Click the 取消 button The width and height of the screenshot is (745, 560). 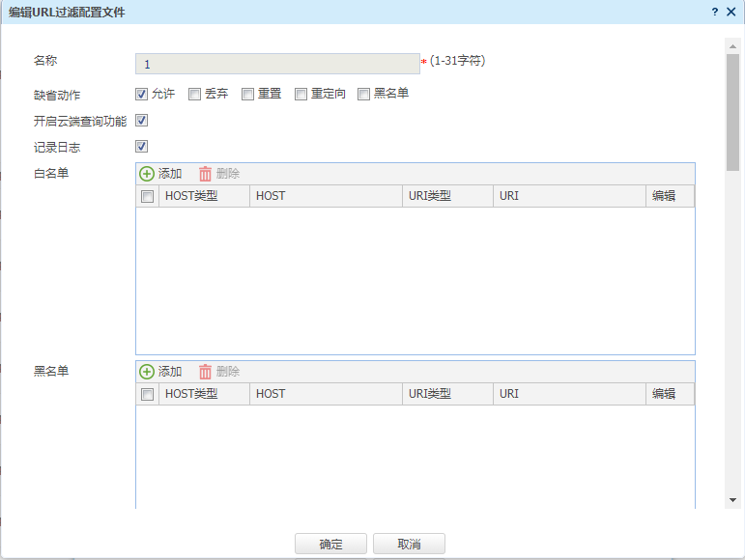coord(409,544)
